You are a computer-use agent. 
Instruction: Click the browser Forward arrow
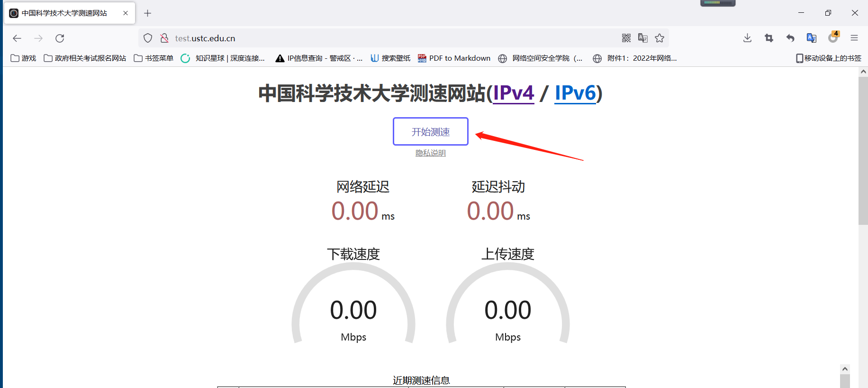tap(38, 38)
